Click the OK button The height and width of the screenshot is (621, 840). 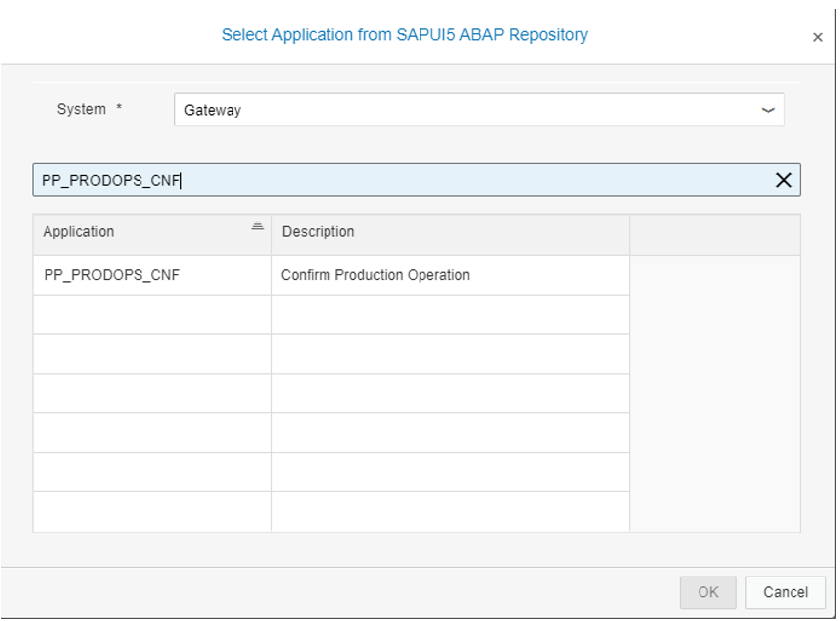708,592
